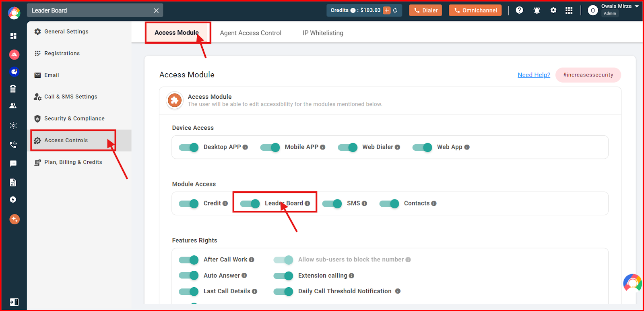Image resolution: width=644 pixels, height=311 pixels.
Task: Open the Omnichannel button
Action: (x=475, y=10)
